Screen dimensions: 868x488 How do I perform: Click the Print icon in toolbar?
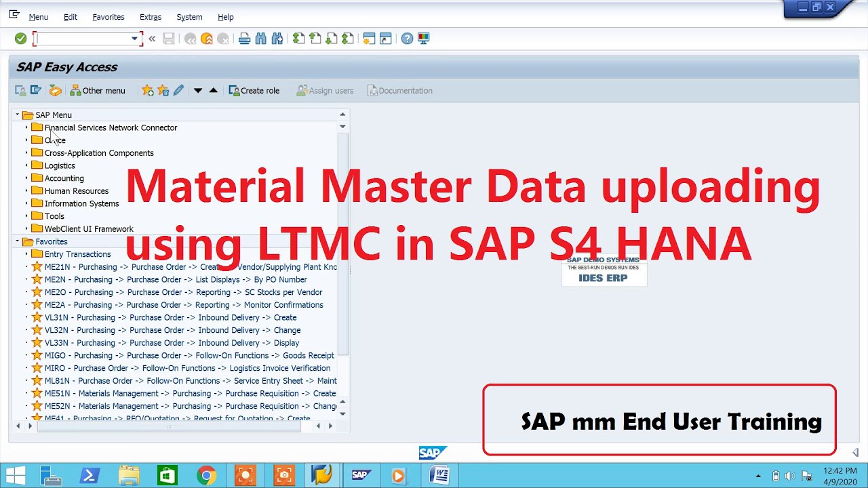[245, 39]
